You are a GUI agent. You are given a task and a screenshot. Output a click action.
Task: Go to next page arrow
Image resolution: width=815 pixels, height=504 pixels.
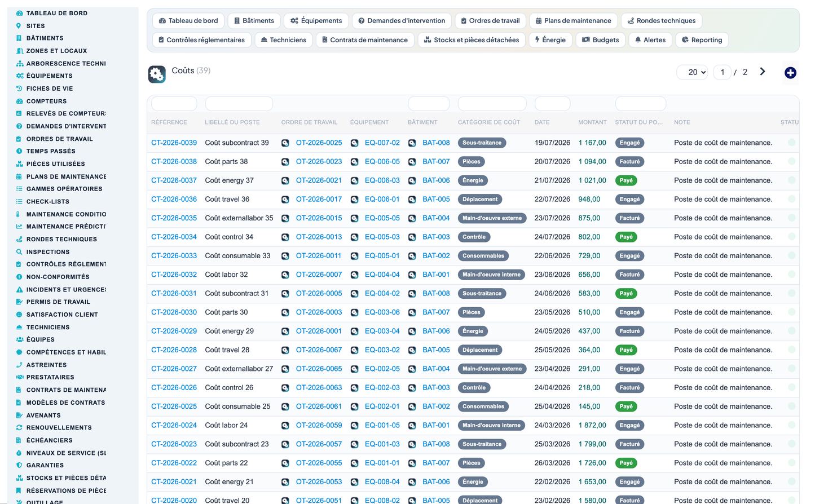pos(763,72)
